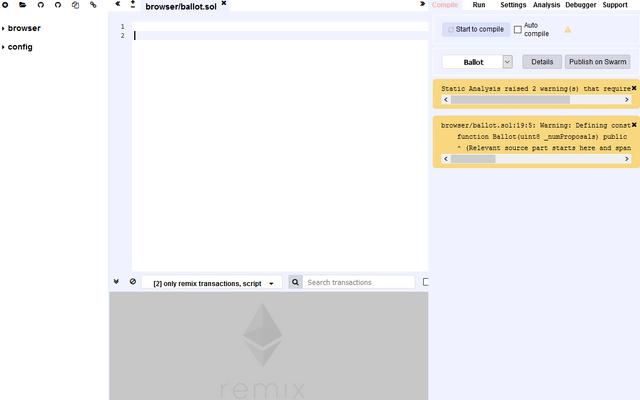Toggle checkbox next to Search transactions
Viewport: 640px width, 400px height.
click(425, 282)
